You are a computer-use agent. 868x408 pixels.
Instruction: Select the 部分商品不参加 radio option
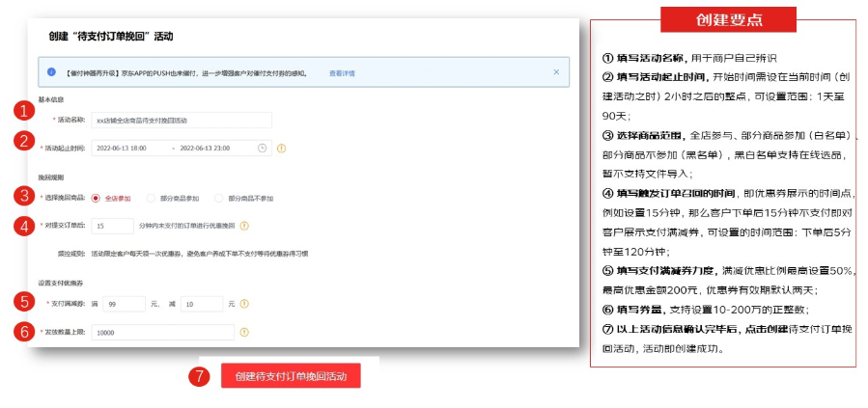coord(219,198)
